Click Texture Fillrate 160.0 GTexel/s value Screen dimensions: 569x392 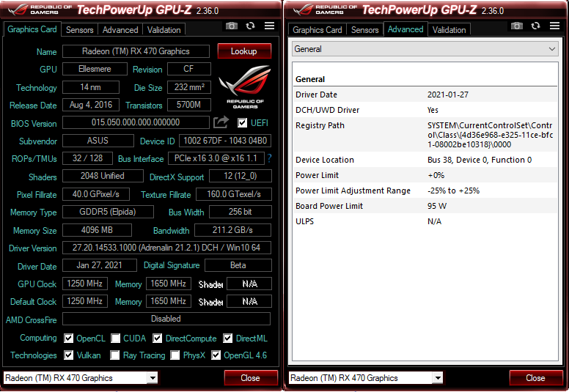(234, 194)
